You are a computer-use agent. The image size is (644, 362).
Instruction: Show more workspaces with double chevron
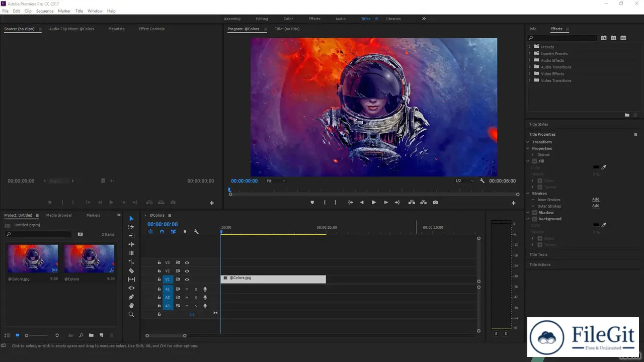[424, 19]
